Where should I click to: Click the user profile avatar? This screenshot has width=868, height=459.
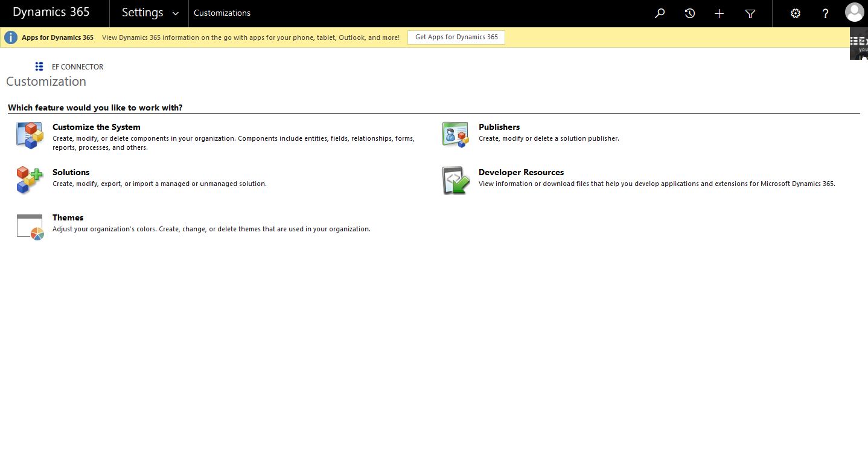(x=855, y=11)
